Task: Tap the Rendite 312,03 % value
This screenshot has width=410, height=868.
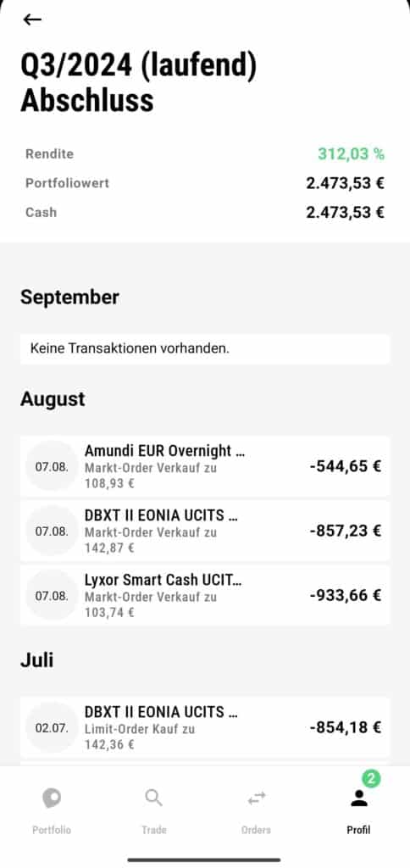Action: click(351, 154)
